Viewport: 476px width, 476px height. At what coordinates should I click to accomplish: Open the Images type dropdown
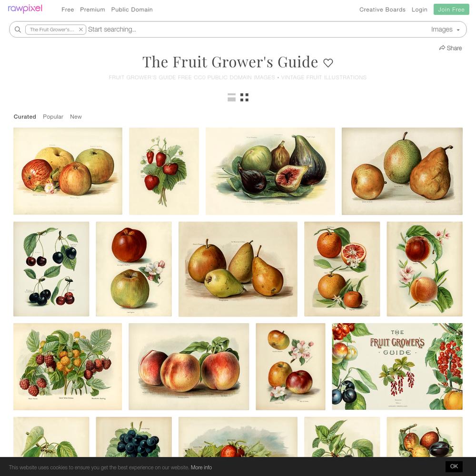tap(446, 30)
